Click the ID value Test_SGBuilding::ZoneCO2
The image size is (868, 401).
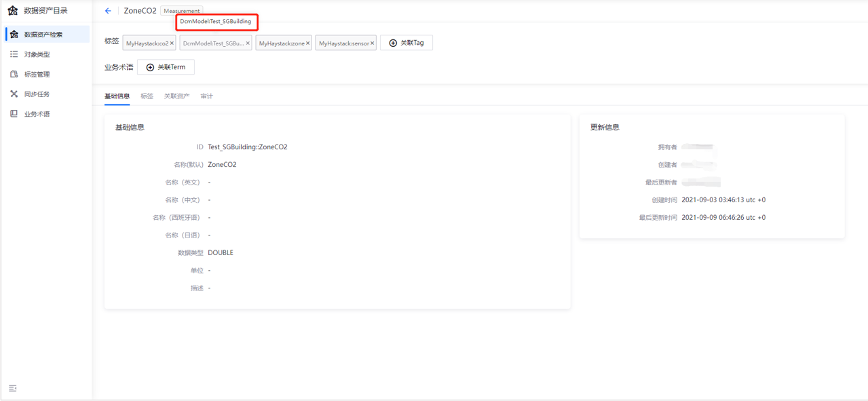tap(247, 147)
